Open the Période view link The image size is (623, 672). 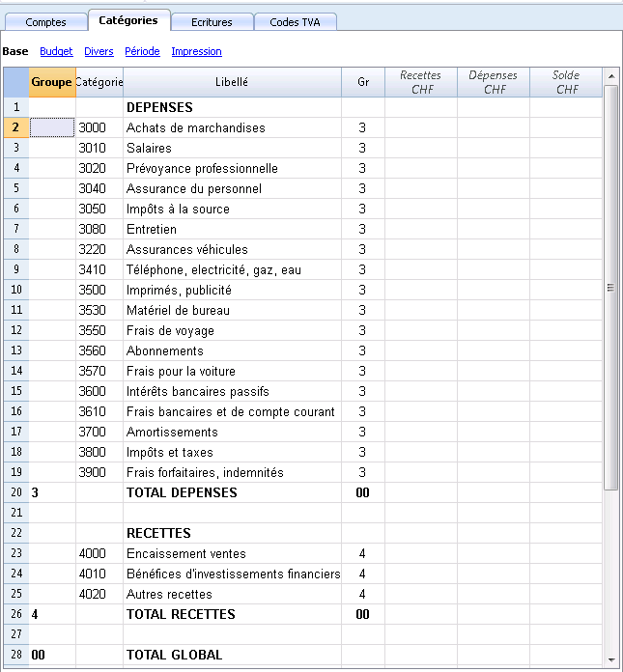(x=142, y=51)
